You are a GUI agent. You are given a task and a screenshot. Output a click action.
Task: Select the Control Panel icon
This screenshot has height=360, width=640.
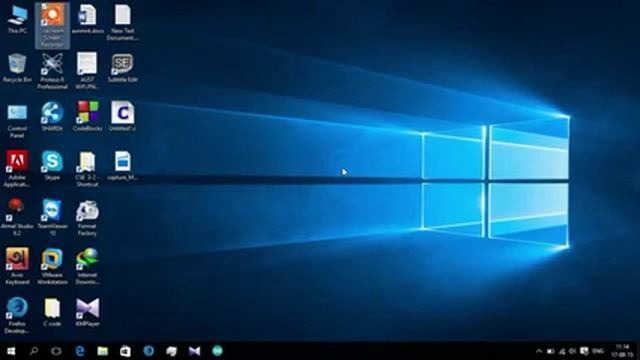tap(17, 120)
